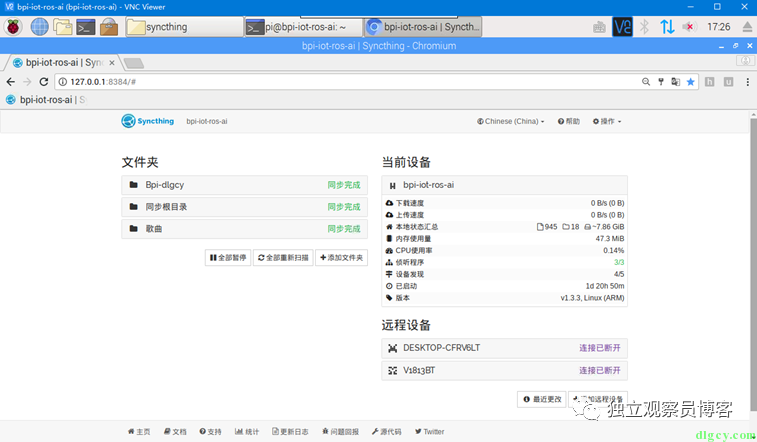Click the extension icon labeled u in toolbar
This screenshot has width=757, height=442.
(x=729, y=82)
